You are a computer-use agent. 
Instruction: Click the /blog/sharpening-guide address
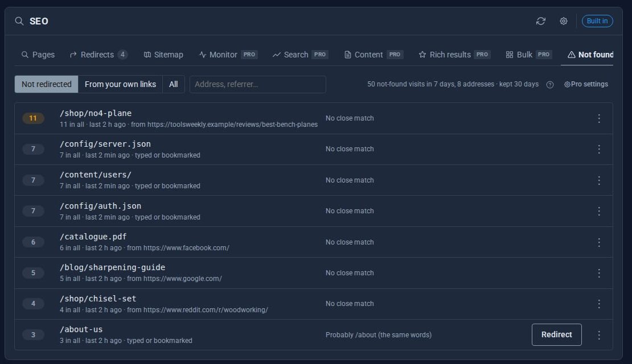point(113,267)
